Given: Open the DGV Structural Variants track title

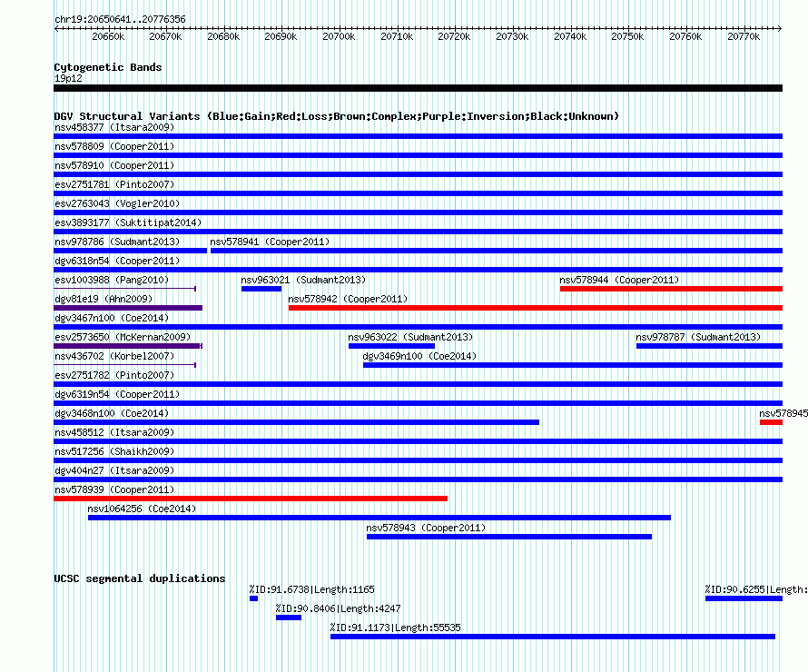Looking at the screenshot, I should tap(337, 116).
